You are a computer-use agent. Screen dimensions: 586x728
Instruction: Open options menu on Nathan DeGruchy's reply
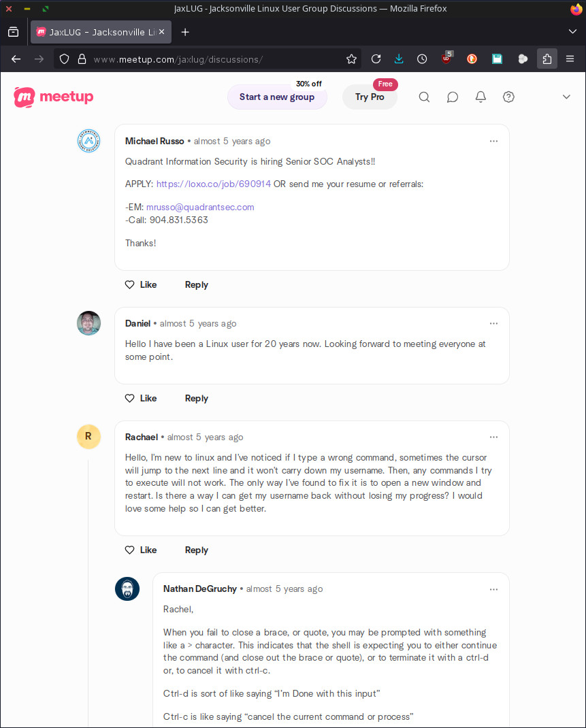[493, 589]
